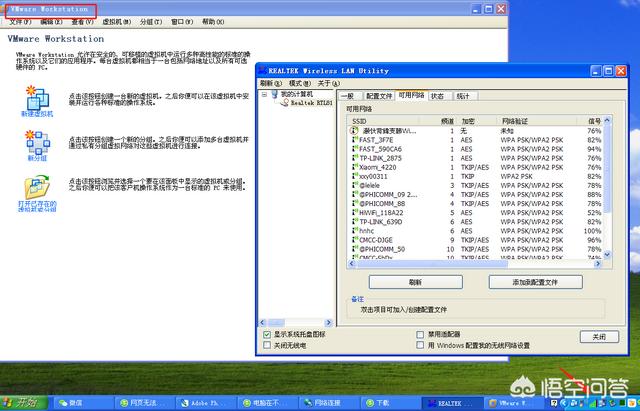Open Realtek 模式(M) menu

click(300, 83)
